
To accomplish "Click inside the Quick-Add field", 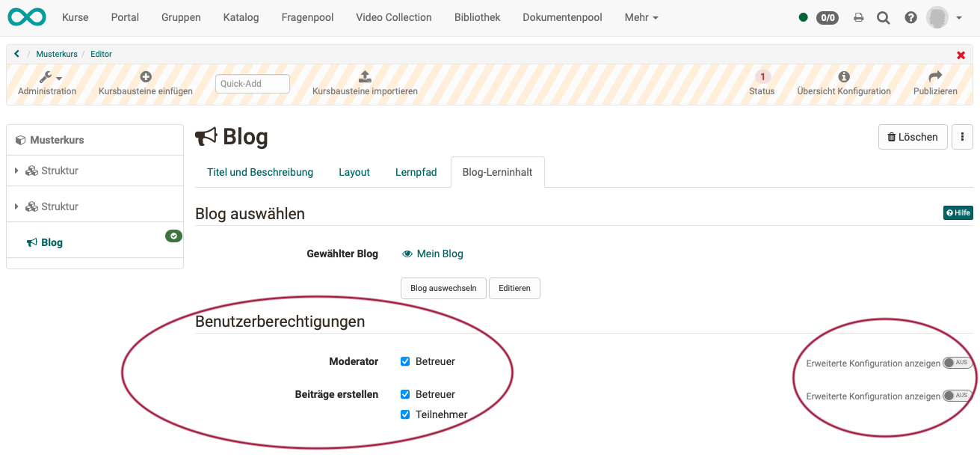I will [252, 84].
